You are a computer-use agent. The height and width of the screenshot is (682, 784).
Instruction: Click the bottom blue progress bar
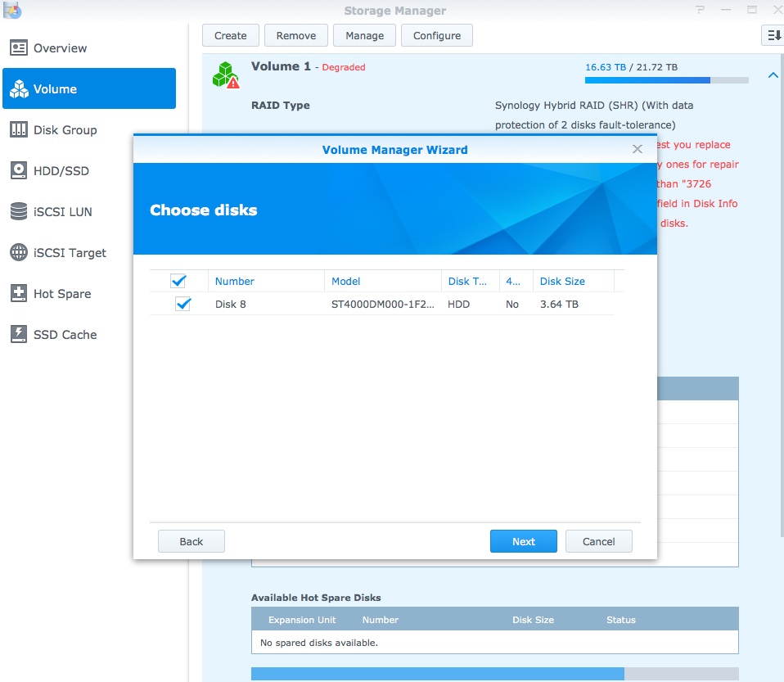point(494,674)
